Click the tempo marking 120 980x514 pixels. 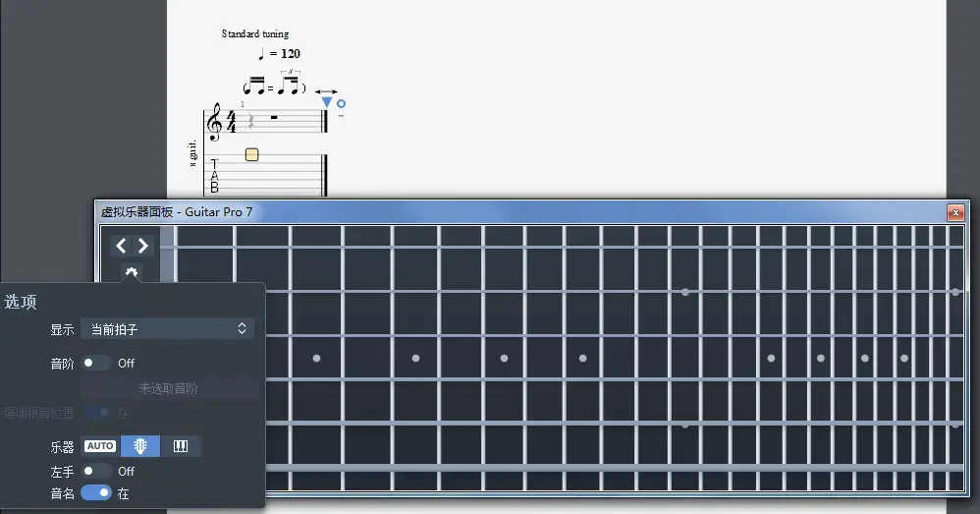[x=279, y=54]
